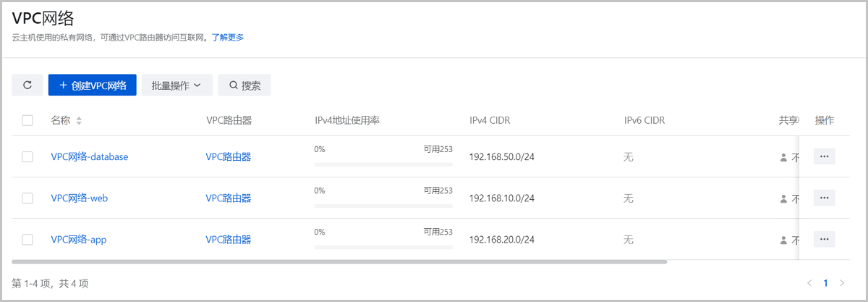Click IPv4 usage bar for VPC网络-app
Screen dimensions: 868x302
[x=383, y=248]
